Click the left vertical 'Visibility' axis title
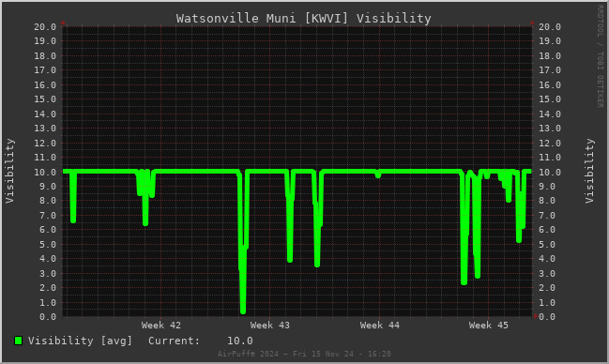 [x=9, y=171]
